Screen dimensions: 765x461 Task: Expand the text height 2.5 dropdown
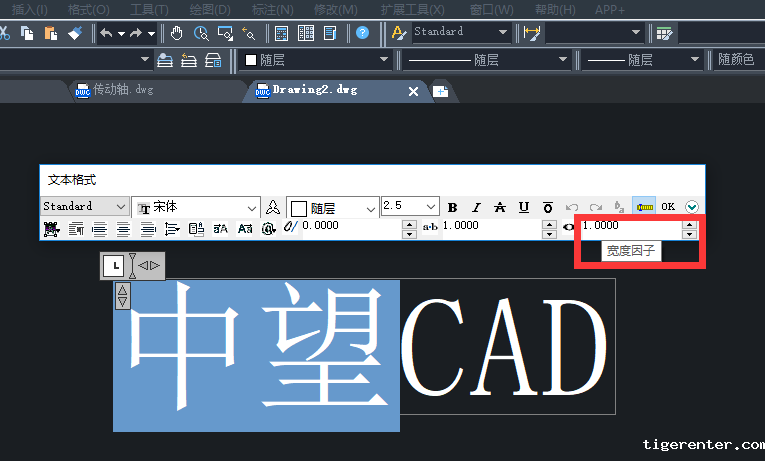tap(431, 206)
